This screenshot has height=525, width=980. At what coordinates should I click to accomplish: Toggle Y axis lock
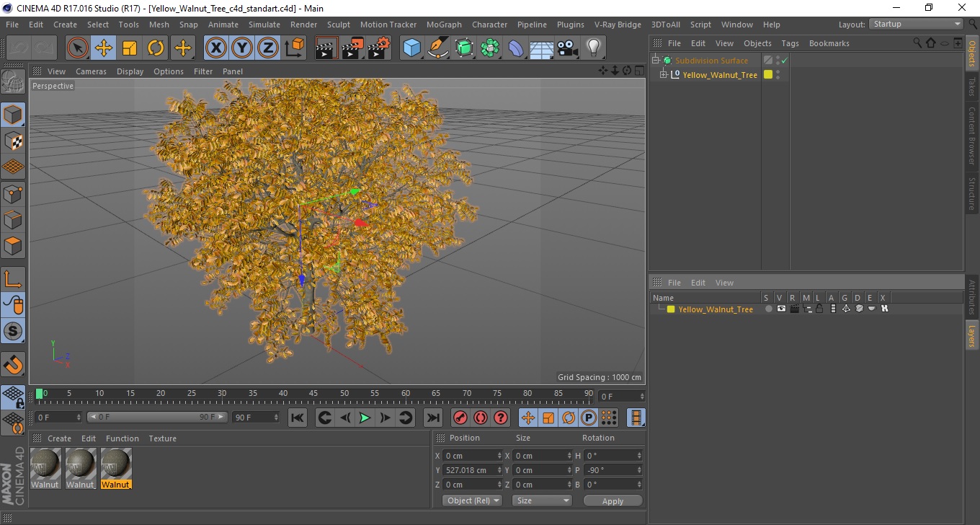[x=242, y=48]
